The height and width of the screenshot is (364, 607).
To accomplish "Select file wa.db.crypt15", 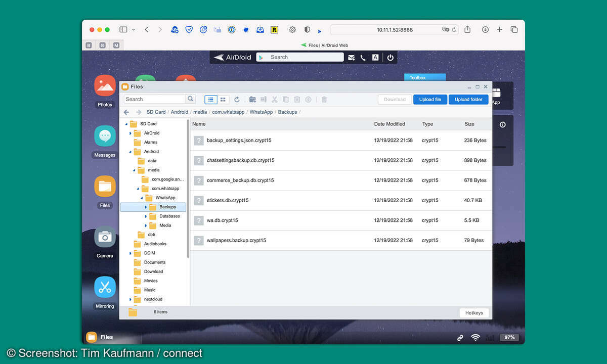I will pos(341,220).
